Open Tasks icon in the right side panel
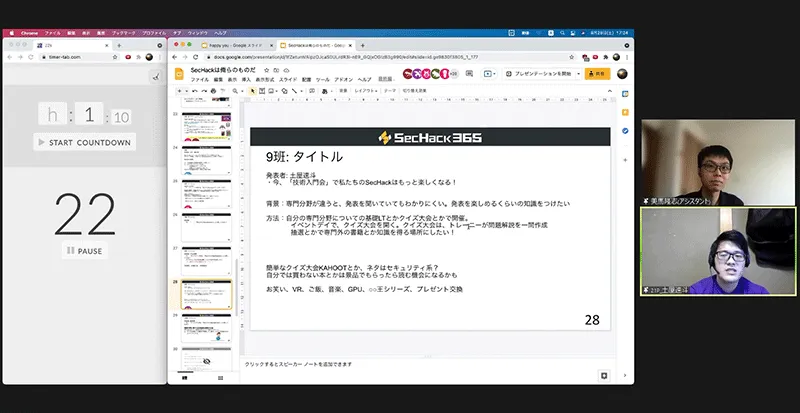The height and width of the screenshot is (413, 800). [625, 131]
